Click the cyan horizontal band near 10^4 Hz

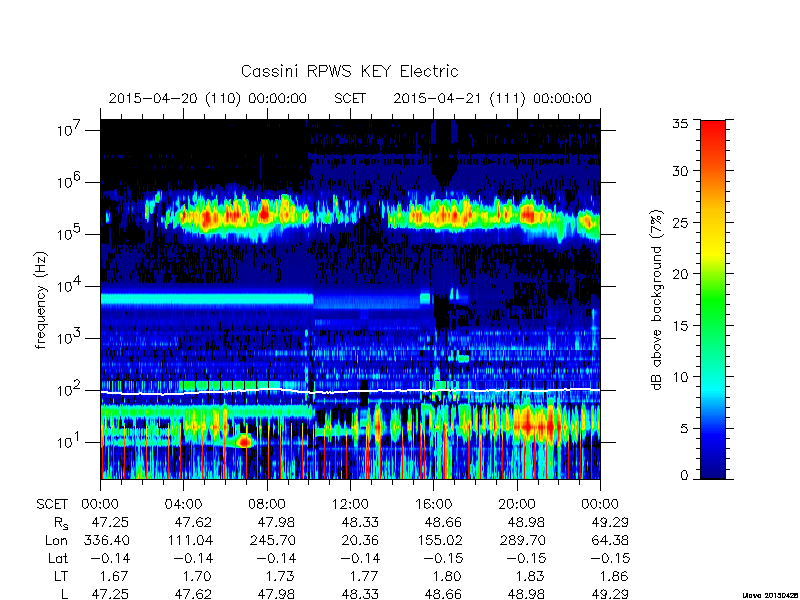207,299
